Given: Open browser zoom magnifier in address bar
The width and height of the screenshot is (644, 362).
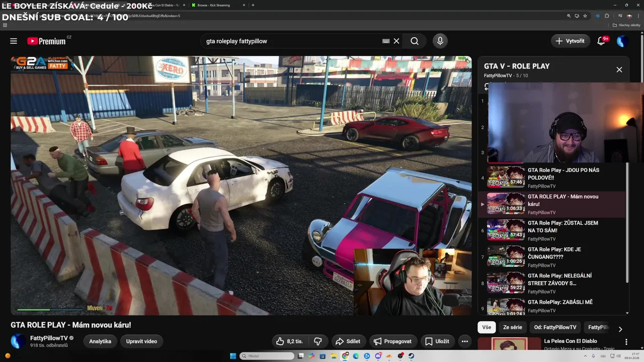Looking at the screenshot, I should point(569,16).
